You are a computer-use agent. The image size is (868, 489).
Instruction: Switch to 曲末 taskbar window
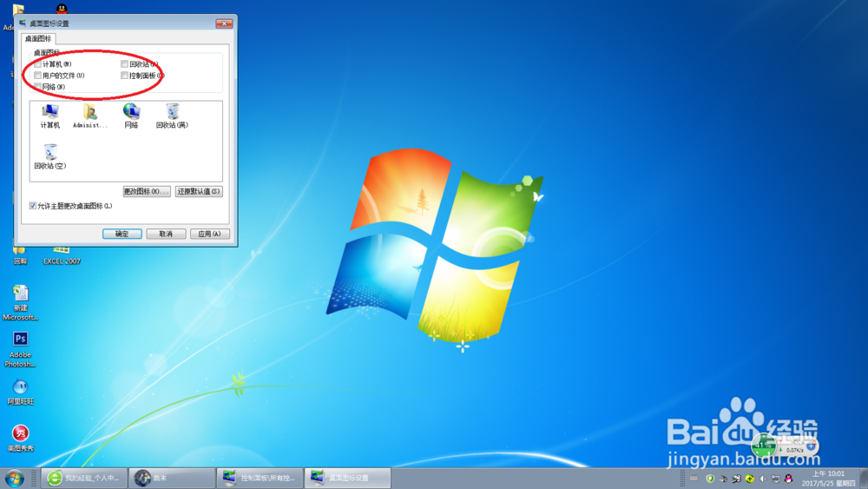pyautogui.click(x=172, y=478)
